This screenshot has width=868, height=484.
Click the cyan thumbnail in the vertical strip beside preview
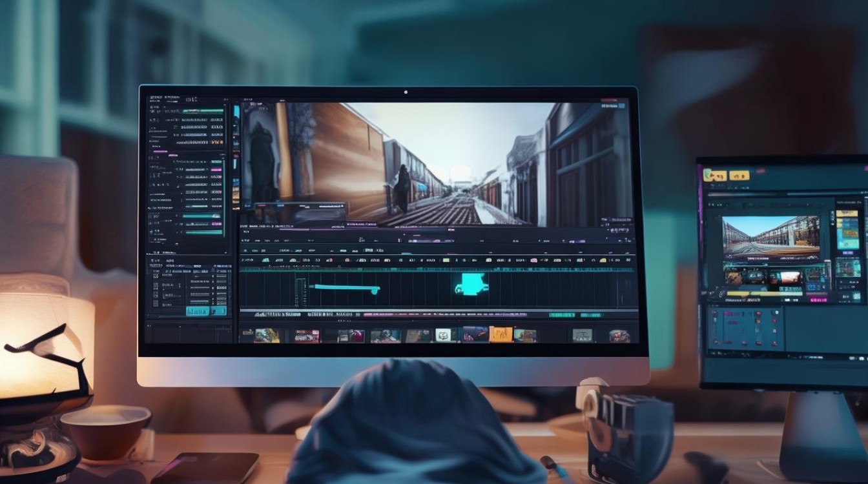236,112
